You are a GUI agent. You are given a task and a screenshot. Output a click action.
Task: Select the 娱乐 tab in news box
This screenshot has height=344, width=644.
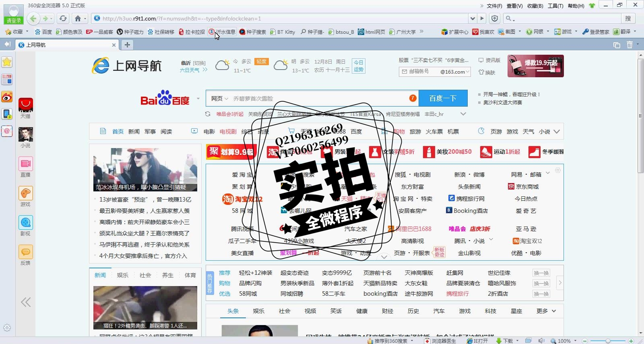click(123, 275)
